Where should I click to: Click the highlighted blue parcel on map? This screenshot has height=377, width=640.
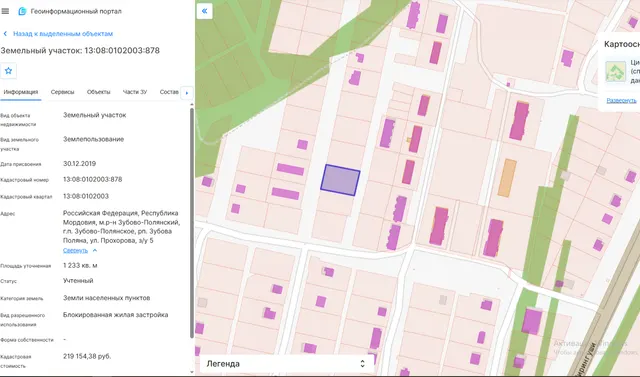[x=340, y=180]
